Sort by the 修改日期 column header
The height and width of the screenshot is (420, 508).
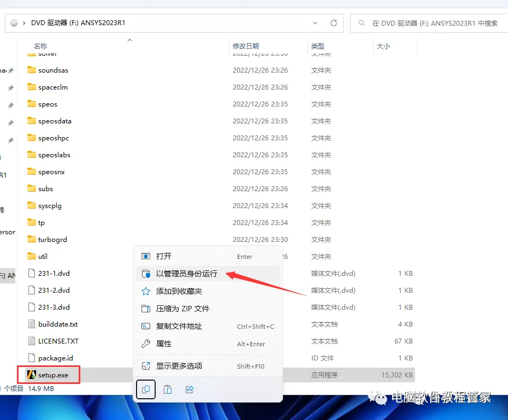tap(246, 46)
